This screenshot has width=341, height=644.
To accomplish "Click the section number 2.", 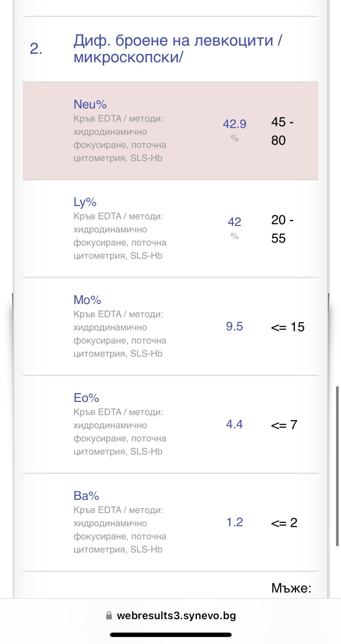I will click(36, 49).
